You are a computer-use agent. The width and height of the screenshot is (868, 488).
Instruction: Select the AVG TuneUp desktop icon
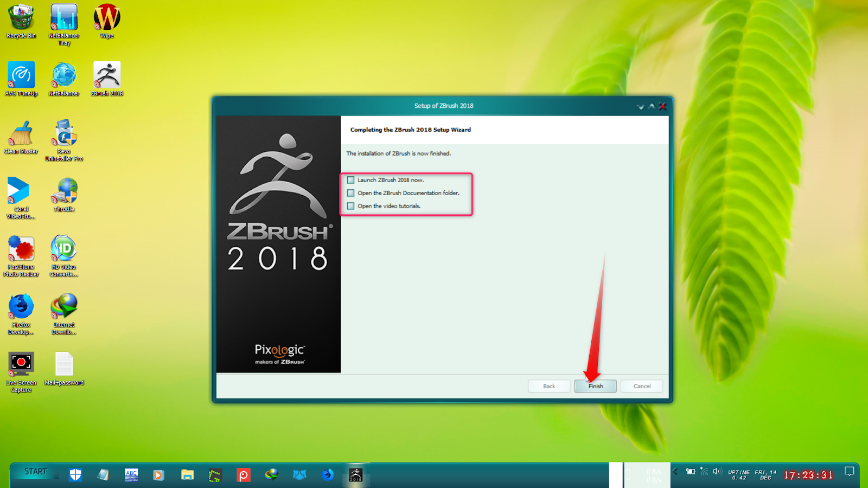(x=21, y=79)
